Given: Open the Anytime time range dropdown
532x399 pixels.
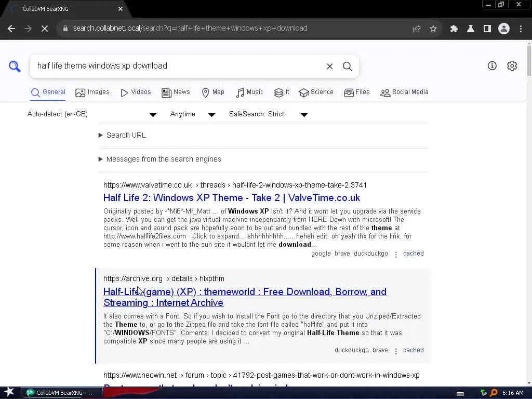Looking at the screenshot, I should tap(192, 114).
